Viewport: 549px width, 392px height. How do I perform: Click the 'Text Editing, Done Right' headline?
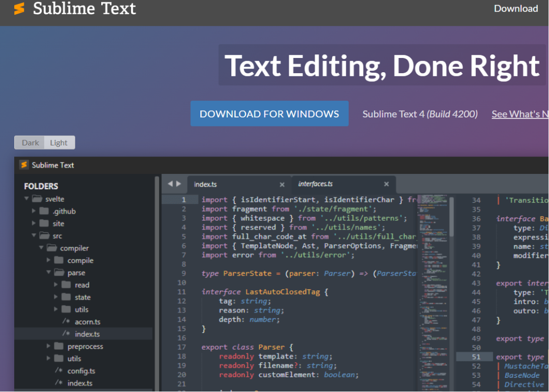click(x=382, y=65)
